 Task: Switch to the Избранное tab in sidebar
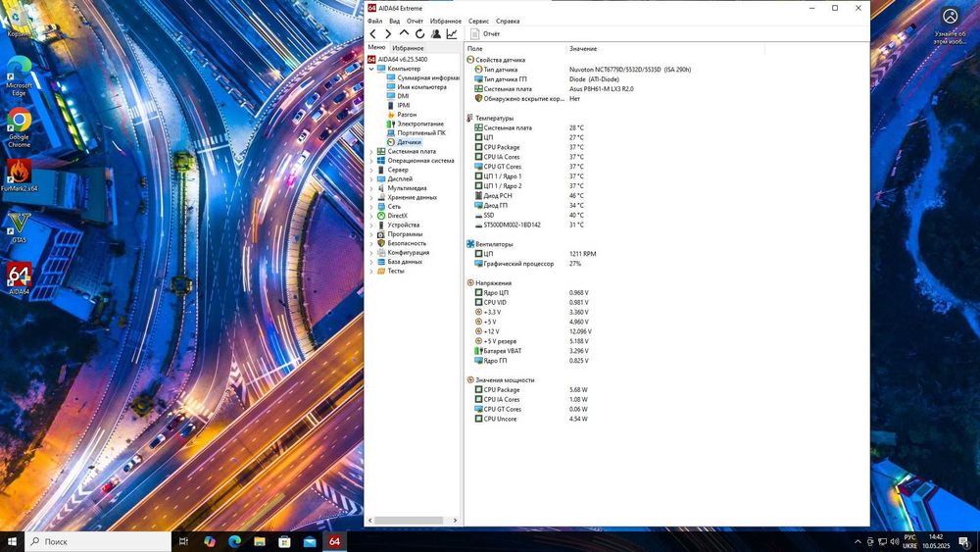pyautogui.click(x=408, y=48)
